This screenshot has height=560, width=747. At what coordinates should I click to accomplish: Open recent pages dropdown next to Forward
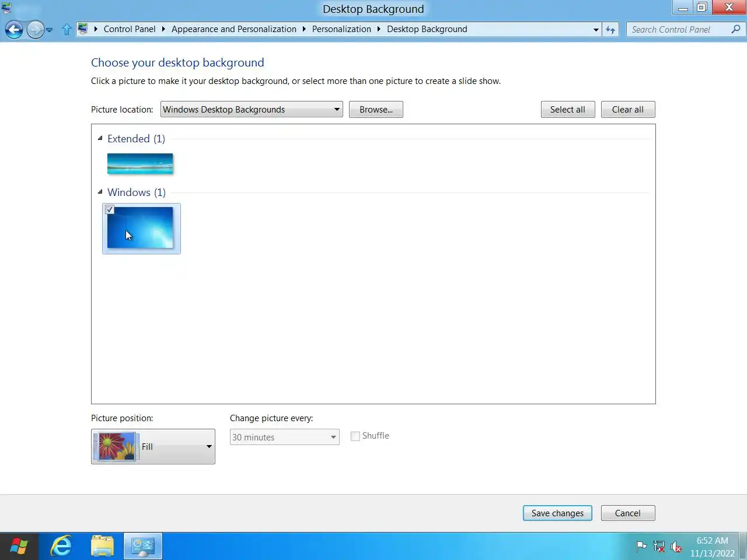(x=49, y=30)
